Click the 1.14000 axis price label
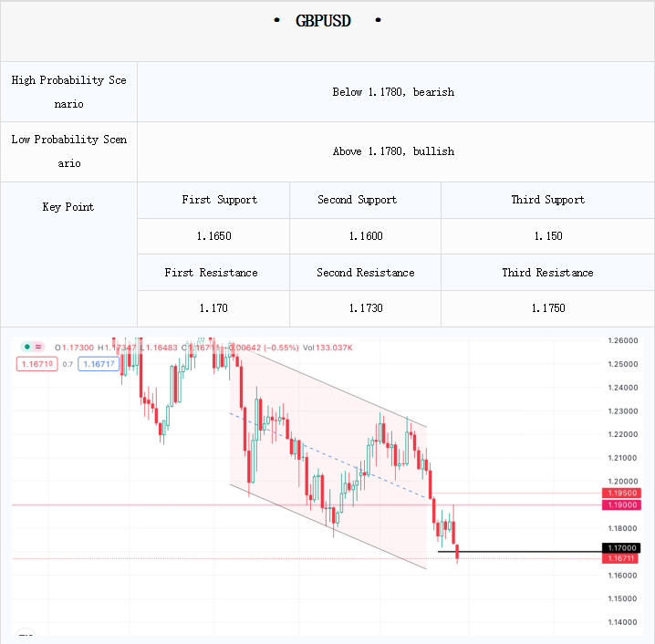 (x=623, y=622)
